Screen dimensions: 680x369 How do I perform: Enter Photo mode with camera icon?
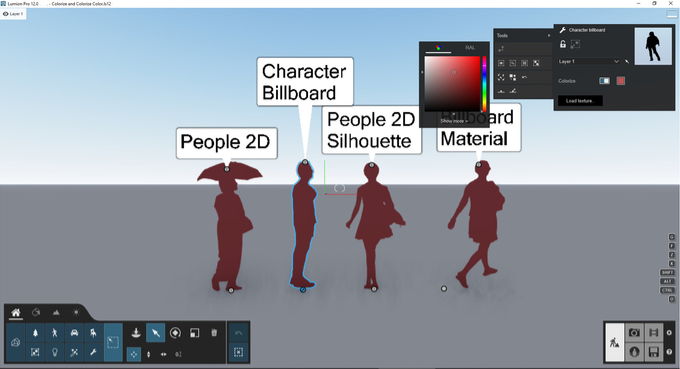634,333
